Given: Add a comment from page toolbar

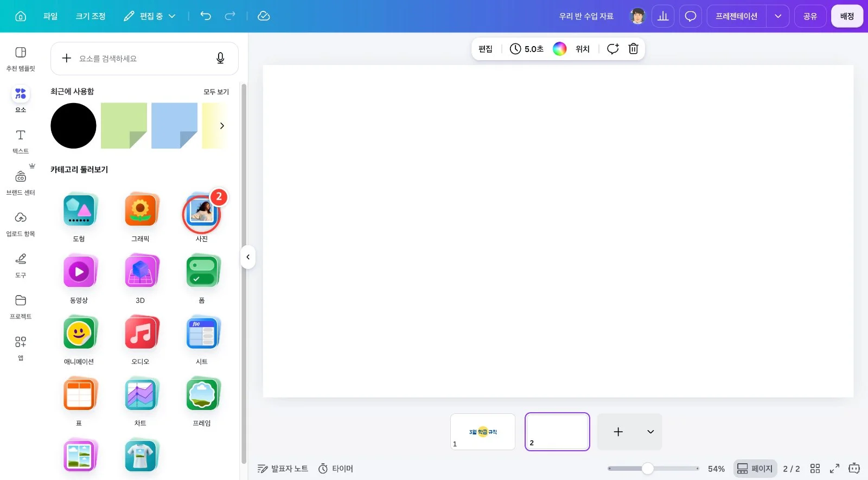Looking at the screenshot, I should tap(612, 49).
